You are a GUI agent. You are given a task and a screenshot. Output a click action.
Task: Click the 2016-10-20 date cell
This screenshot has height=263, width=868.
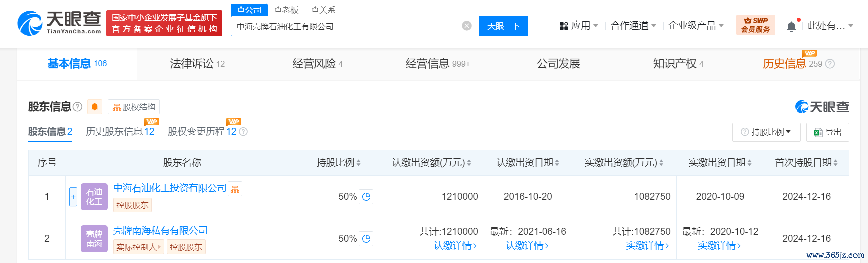[528, 197]
